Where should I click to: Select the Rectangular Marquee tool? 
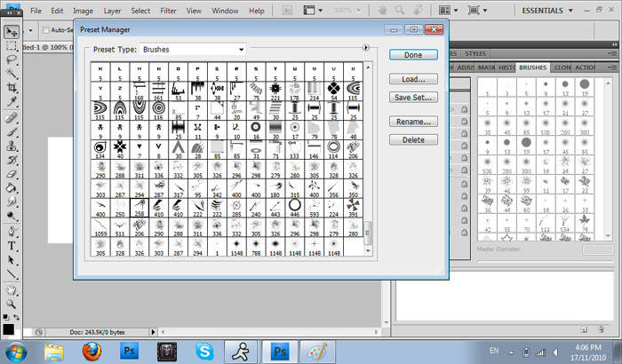(x=12, y=45)
